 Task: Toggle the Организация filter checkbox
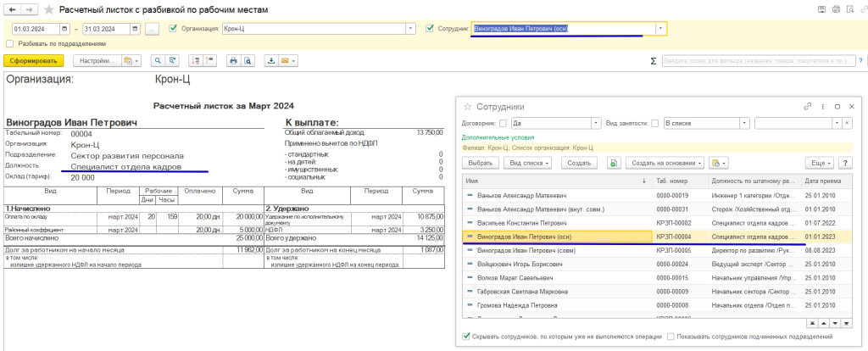173,28
